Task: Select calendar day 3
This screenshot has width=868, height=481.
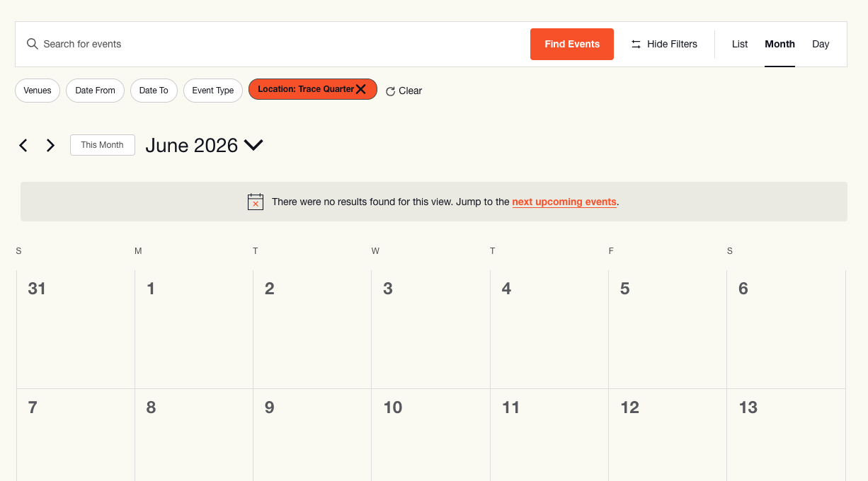Action: click(x=388, y=289)
